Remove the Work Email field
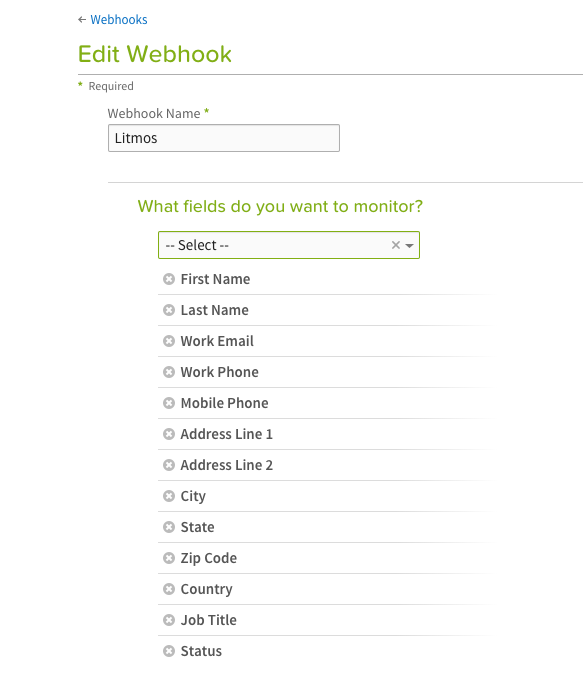This screenshot has width=583, height=694. pyautogui.click(x=169, y=341)
